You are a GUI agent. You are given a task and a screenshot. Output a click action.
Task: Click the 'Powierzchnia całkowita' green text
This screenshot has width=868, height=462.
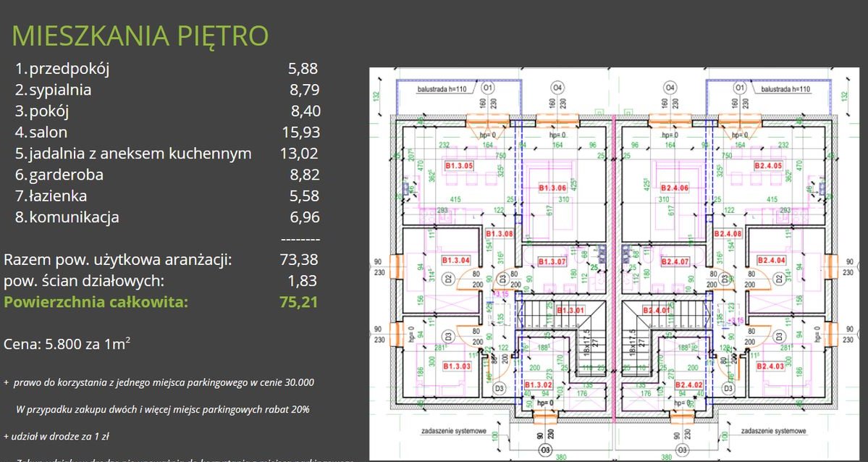pyautogui.click(x=96, y=302)
